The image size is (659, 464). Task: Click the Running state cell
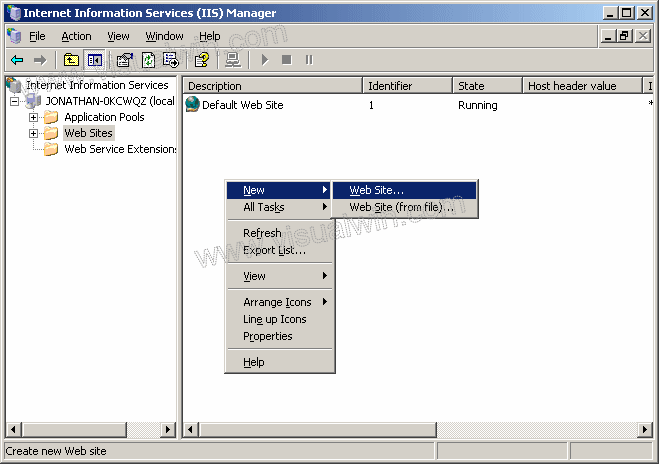[477, 105]
